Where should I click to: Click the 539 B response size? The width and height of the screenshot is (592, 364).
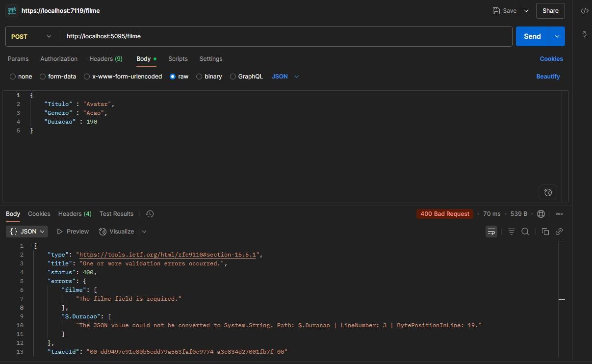(518, 214)
